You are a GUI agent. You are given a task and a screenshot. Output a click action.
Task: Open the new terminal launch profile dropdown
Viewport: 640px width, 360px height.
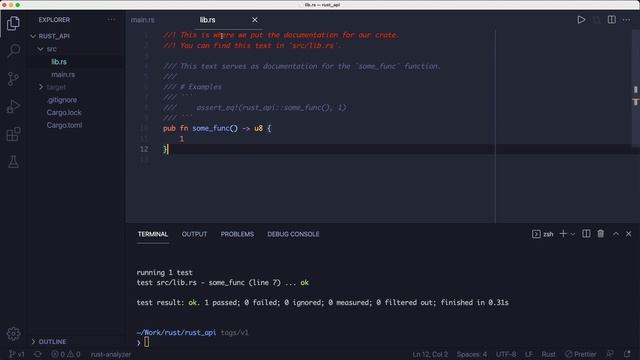click(x=573, y=234)
